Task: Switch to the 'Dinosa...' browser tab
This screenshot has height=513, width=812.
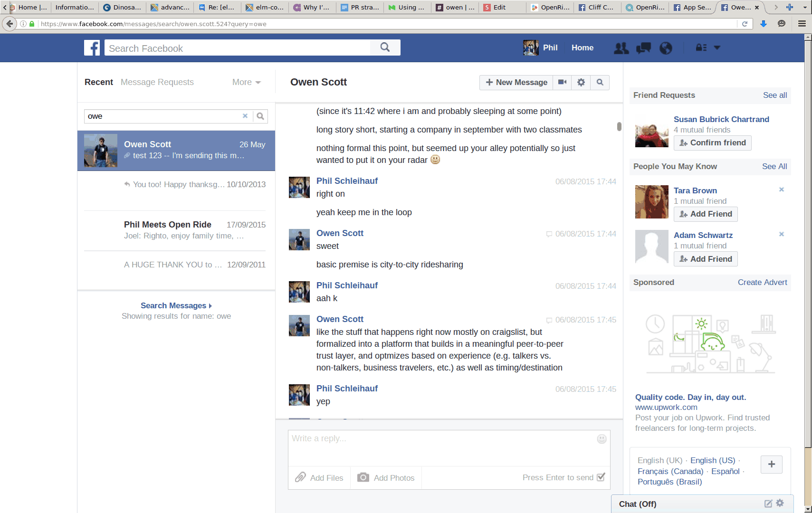Action: [123, 7]
